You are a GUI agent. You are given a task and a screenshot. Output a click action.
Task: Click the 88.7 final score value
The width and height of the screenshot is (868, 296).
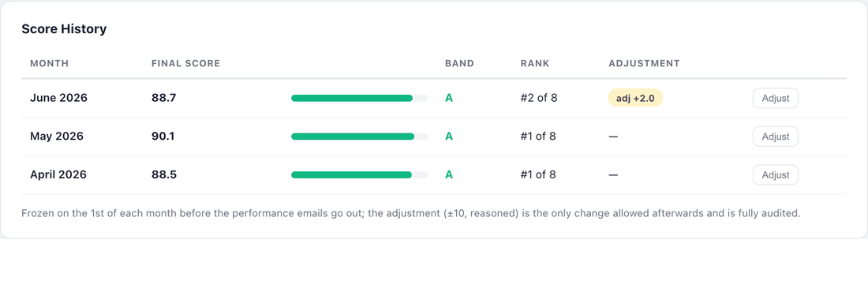coord(164,98)
